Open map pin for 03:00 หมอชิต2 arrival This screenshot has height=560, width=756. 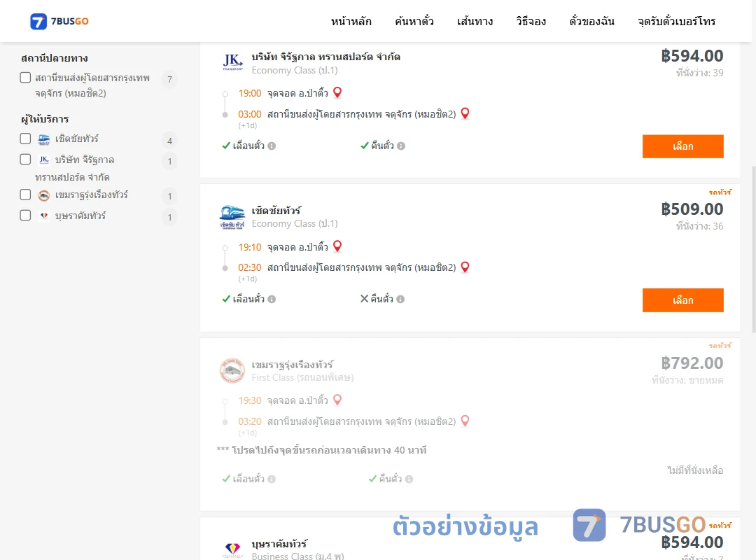(465, 113)
